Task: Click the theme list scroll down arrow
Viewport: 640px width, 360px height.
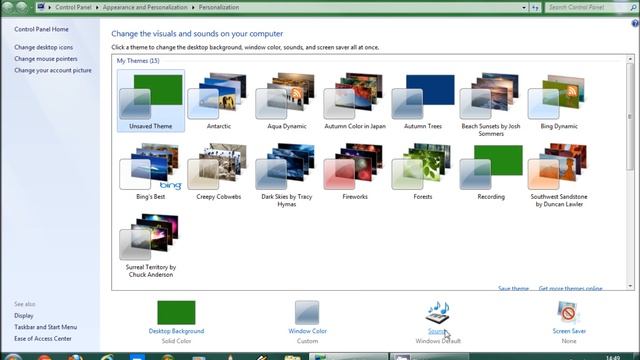Action: pos(630,286)
